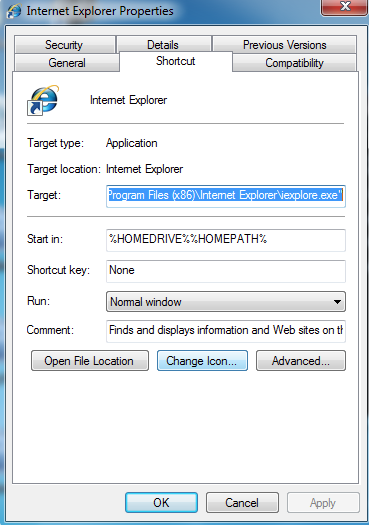Switch to the General tab
Viewport: 369px width, 525px height.
[x=67, y=63]
